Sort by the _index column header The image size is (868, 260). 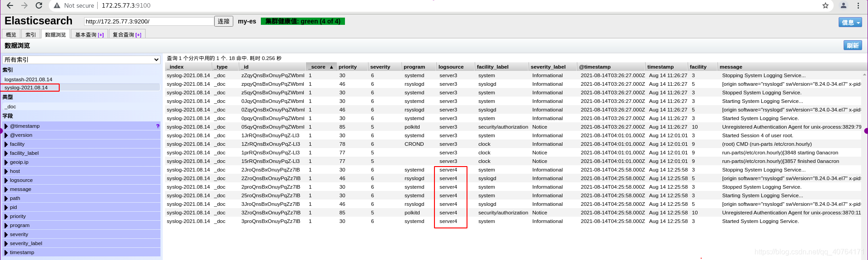click(189, 67)
